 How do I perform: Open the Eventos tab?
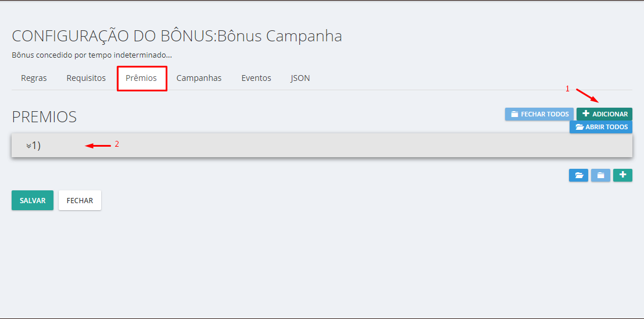pos(256,78)
